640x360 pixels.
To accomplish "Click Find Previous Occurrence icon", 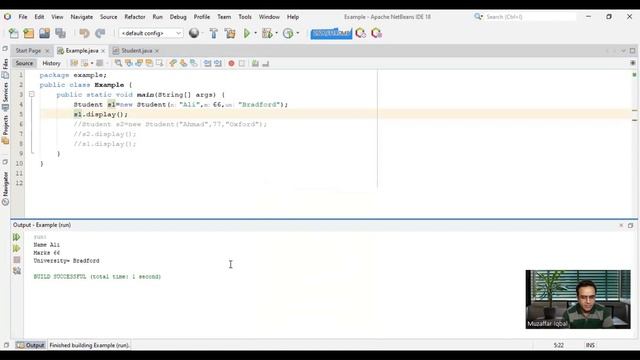I will click(x=129, y=63).
